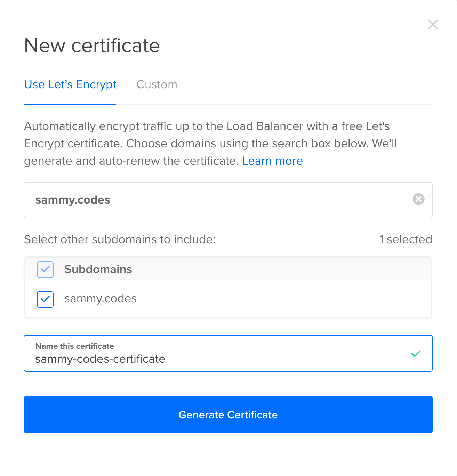Screen dimensions: 457x476
Task: Click the Let's Encrypt description paragraph
Action: pyautogui.click(x=210, y=143)
